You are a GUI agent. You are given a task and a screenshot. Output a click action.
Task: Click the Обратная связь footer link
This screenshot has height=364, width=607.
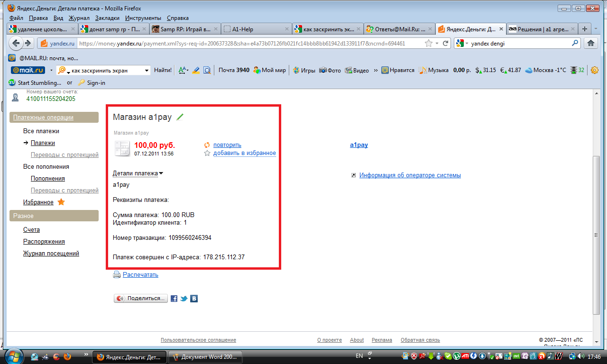click(420, 340)
